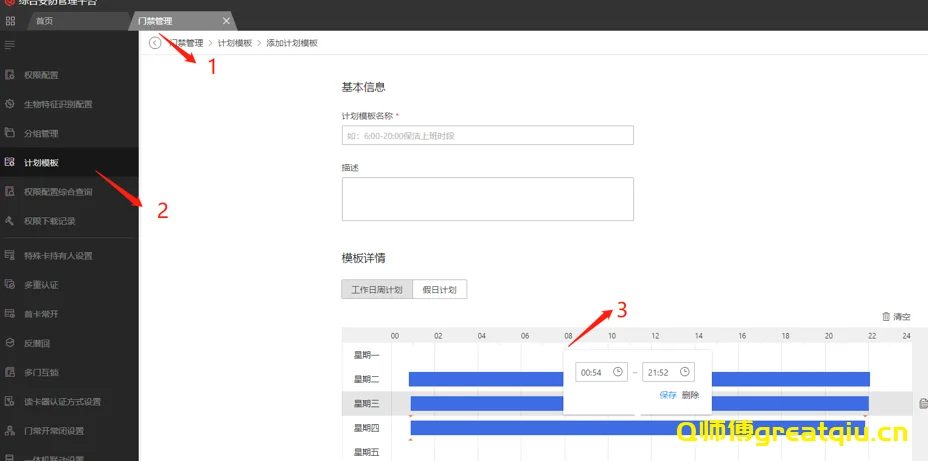The image size is (928, 461).
Task: Click the copy icon beside the 星期三 row
Action: pyautogui.click(x=921, y=403)
